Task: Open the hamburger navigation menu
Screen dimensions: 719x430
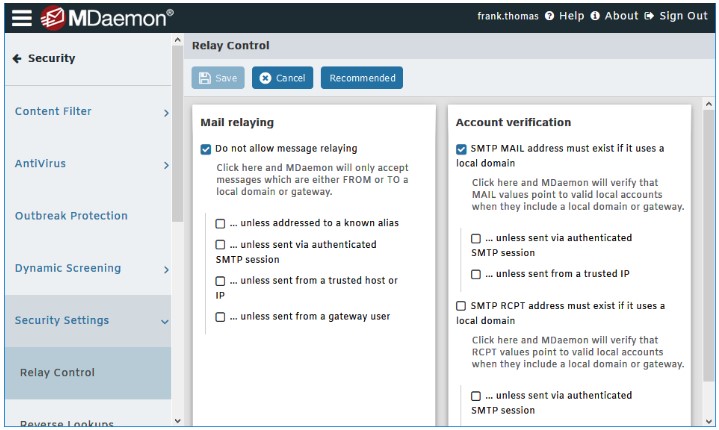Action: 22,18
